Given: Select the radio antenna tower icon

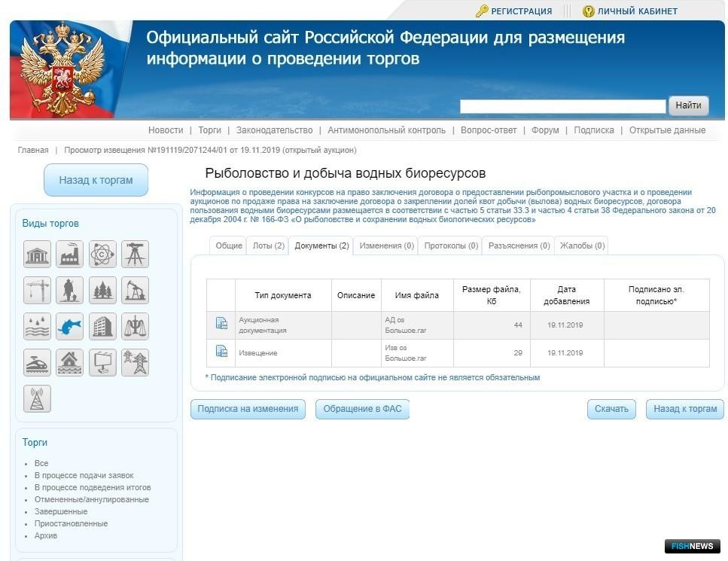Looking at the screenshot, I should point(37,398).
